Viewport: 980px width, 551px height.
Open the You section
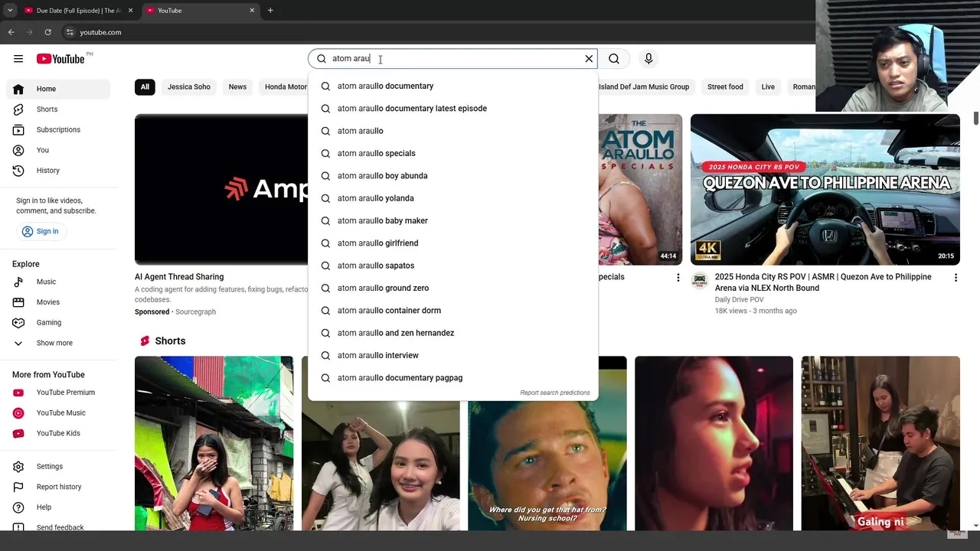pos(58,150)
